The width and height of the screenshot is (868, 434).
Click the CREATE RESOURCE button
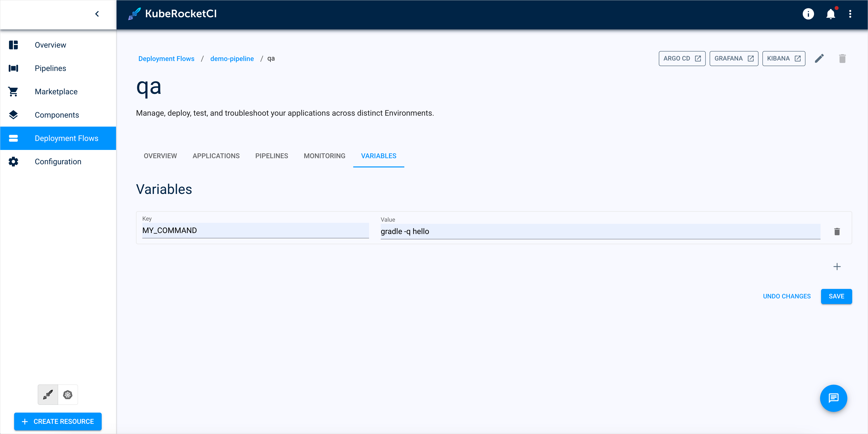point(58,421)
